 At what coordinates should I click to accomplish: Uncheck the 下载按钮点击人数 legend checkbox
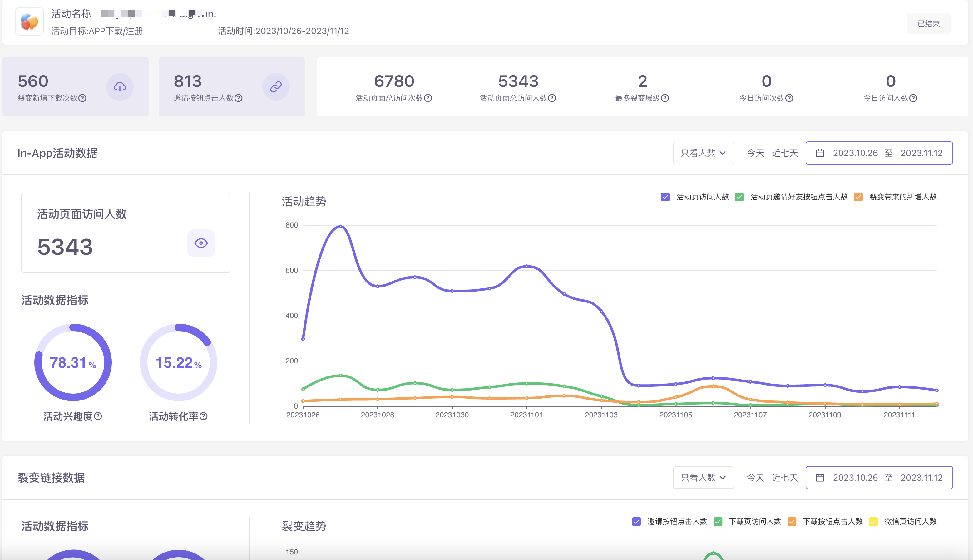[792, 522]
